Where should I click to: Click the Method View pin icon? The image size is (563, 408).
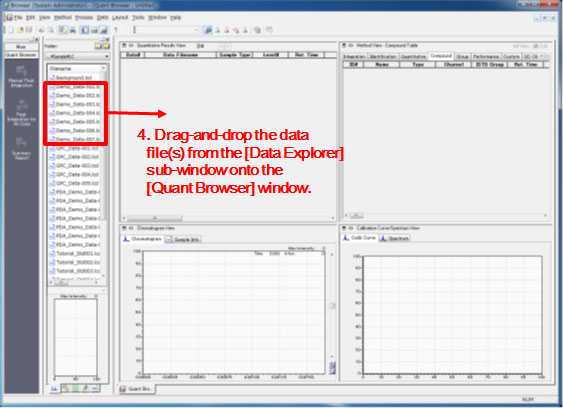coord(344,46)
